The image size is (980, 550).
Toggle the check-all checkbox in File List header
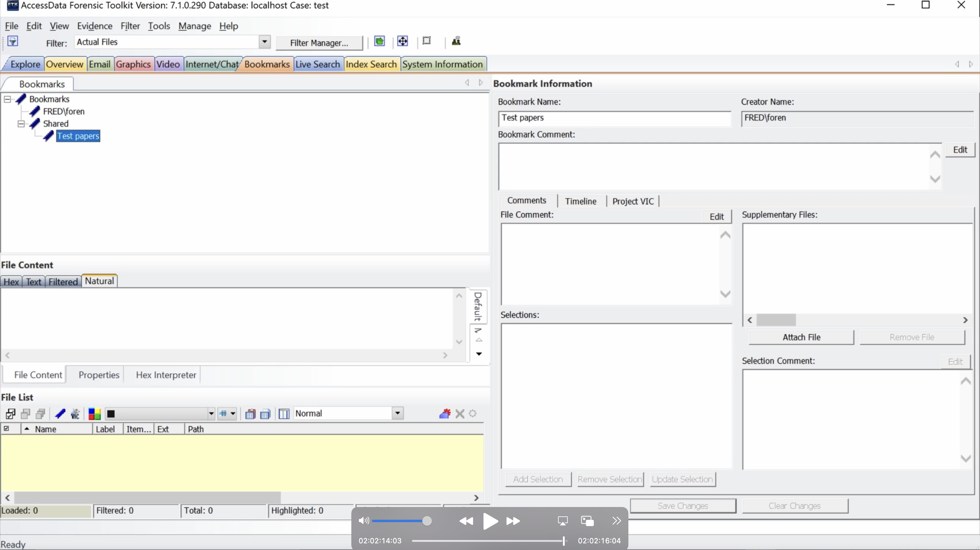click(6, 429)
